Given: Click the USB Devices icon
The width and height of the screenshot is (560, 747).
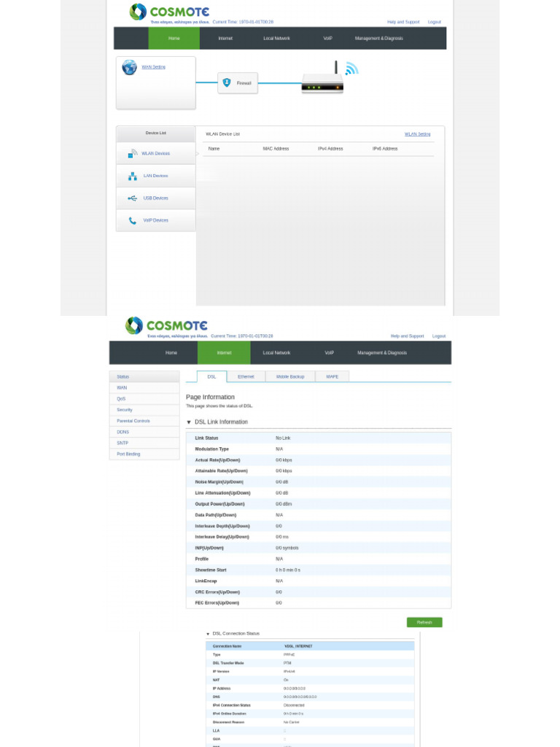Looking at the screenshot, I should click(133, 198).
